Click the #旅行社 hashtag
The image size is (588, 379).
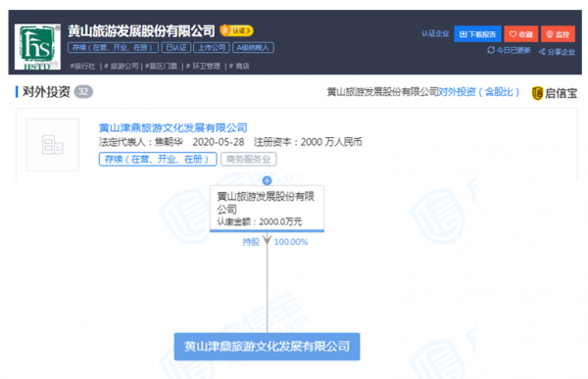pyautogui.click(x=82, y=66)
